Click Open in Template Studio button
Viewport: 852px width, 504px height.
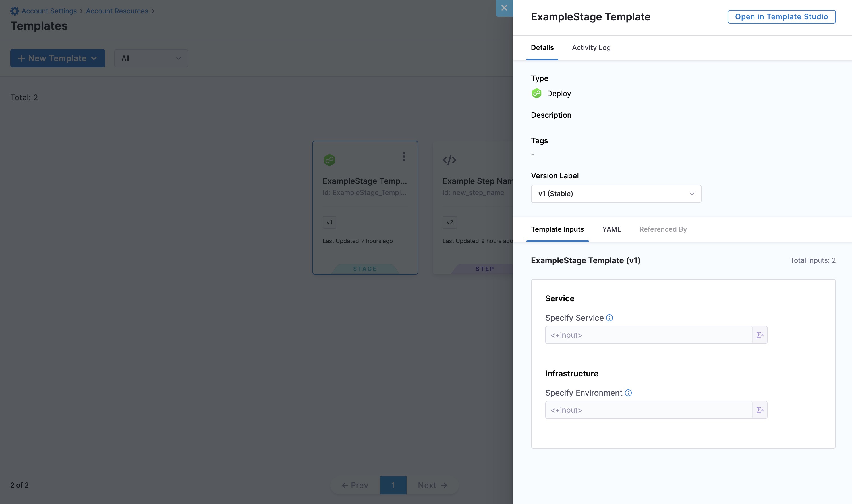pyautogui.click(x=781, y=17)
